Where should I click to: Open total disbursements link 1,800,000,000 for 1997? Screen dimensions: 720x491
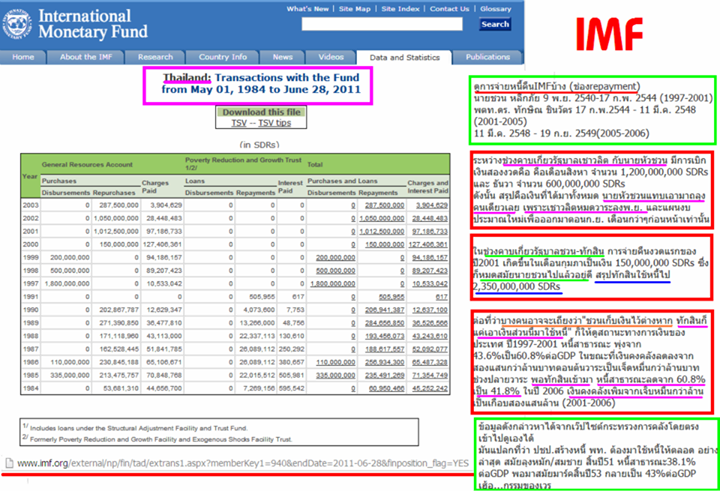pyautogui.click(x=332, y=284)
